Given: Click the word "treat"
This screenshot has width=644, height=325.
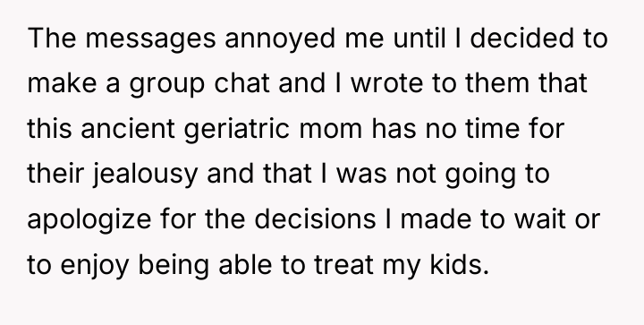Looking at the screenshot, I should pos(343,265).
